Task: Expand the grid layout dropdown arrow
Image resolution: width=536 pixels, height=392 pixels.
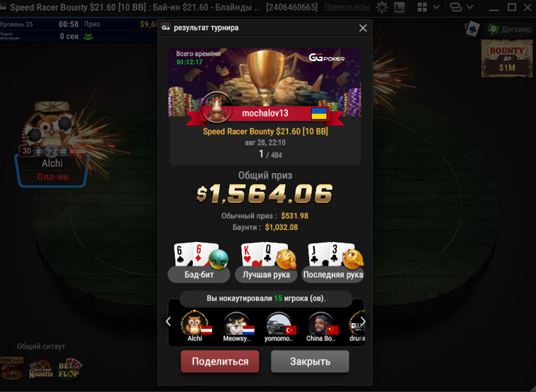Action: [x=436, y=7]
